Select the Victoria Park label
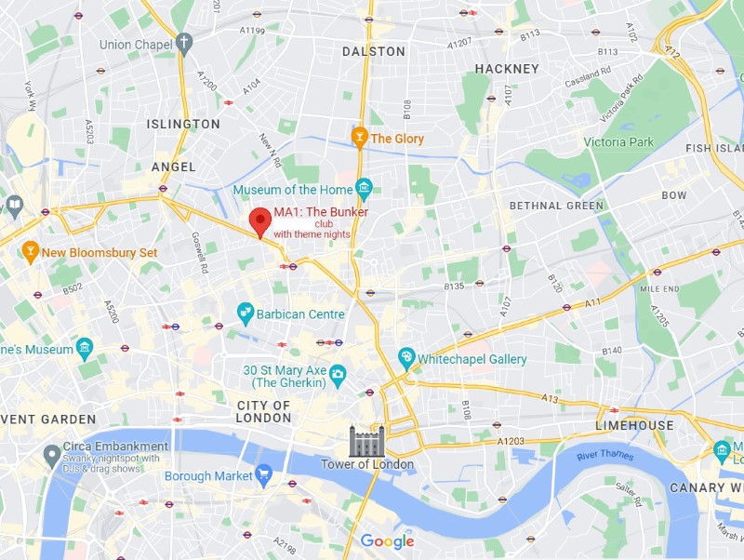744x560 pixels. click(618, 142)
